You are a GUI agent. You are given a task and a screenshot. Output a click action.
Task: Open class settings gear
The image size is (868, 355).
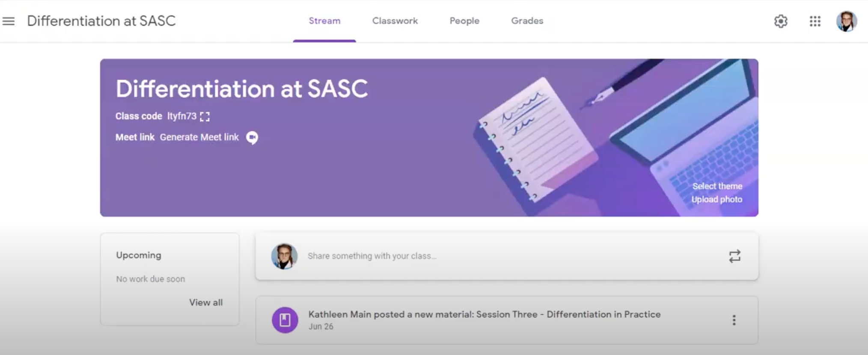click(781, 21)
